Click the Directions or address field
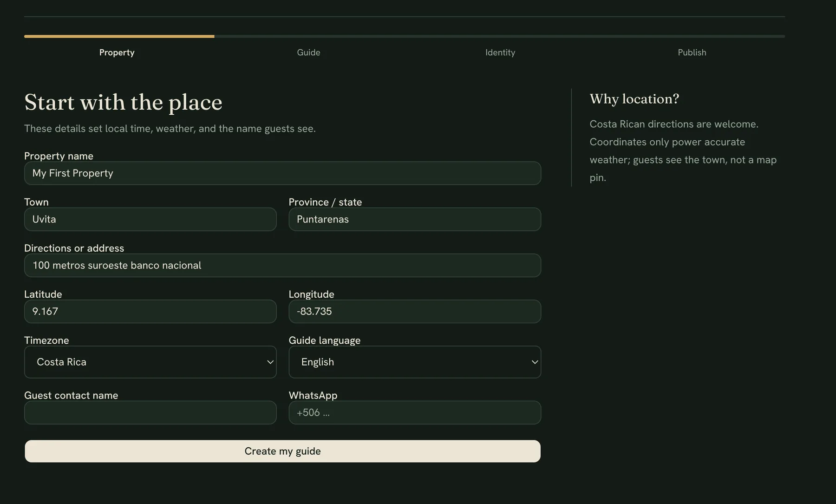836x504 pixels. tap(282, 265)
